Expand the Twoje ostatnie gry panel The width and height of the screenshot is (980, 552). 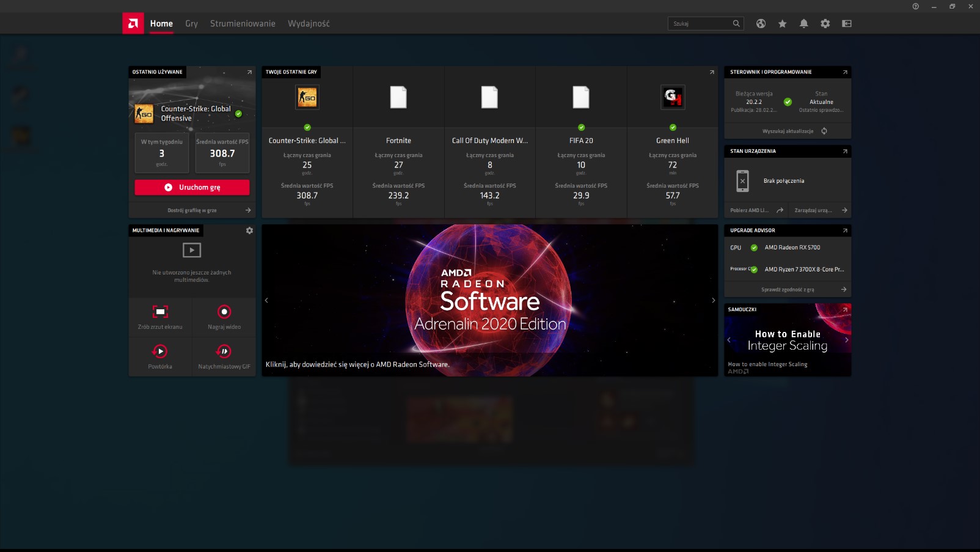[x=712, y=72]
